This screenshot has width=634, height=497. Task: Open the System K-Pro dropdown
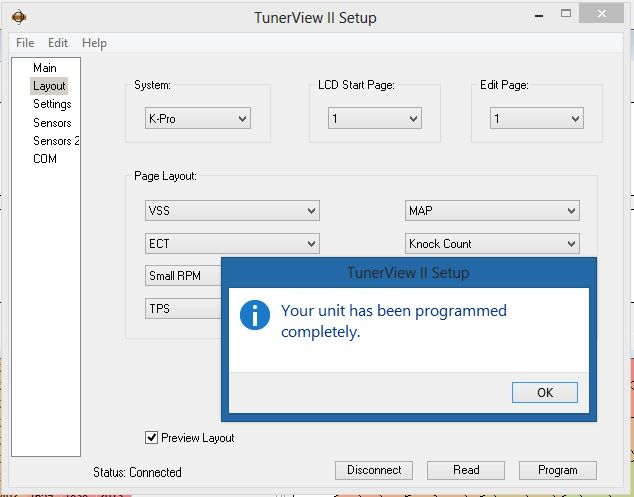(x=198, y=118)
